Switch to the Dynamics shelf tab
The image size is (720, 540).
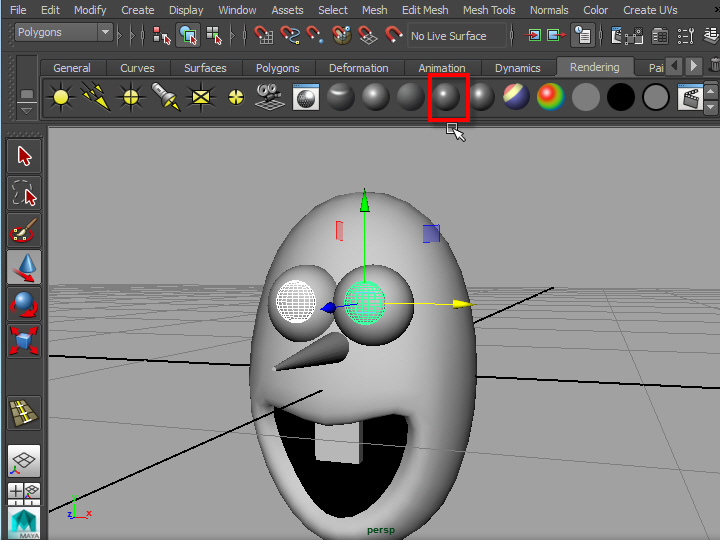point(517,68)
